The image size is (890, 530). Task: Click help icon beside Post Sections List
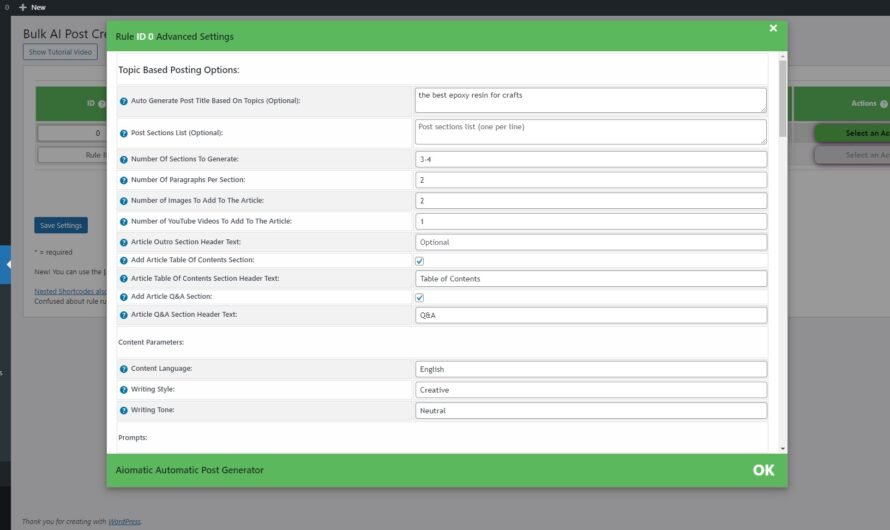(x=123, y=133)
